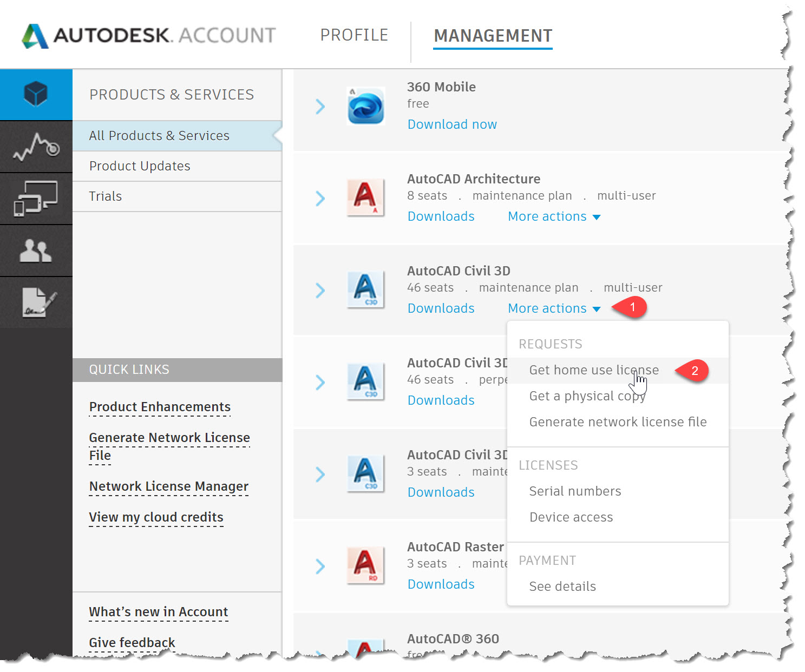Click the AutoCAD Civil 3D 3 seats icon
The image size is (805, 672).
366,474
